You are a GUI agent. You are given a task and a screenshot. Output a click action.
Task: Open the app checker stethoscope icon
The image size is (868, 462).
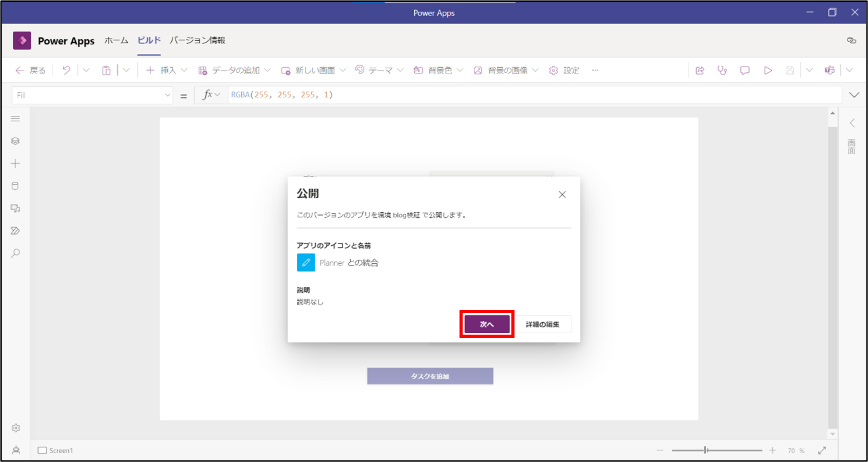722,70
